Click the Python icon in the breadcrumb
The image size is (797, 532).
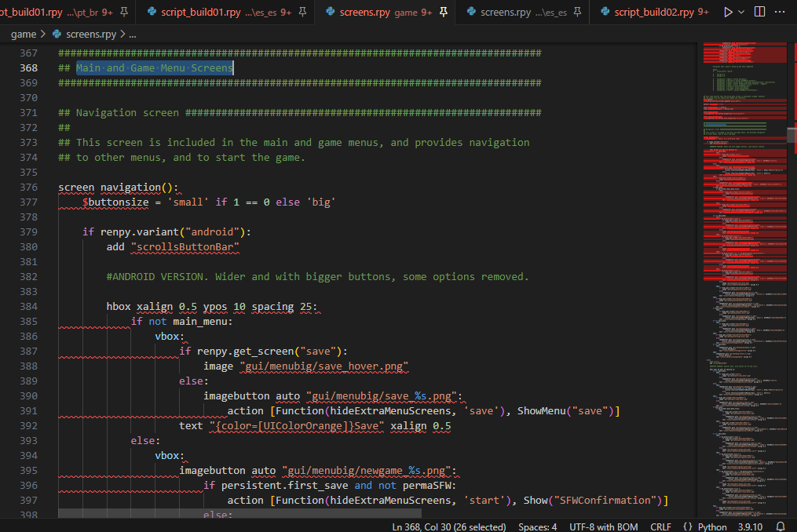57,34
